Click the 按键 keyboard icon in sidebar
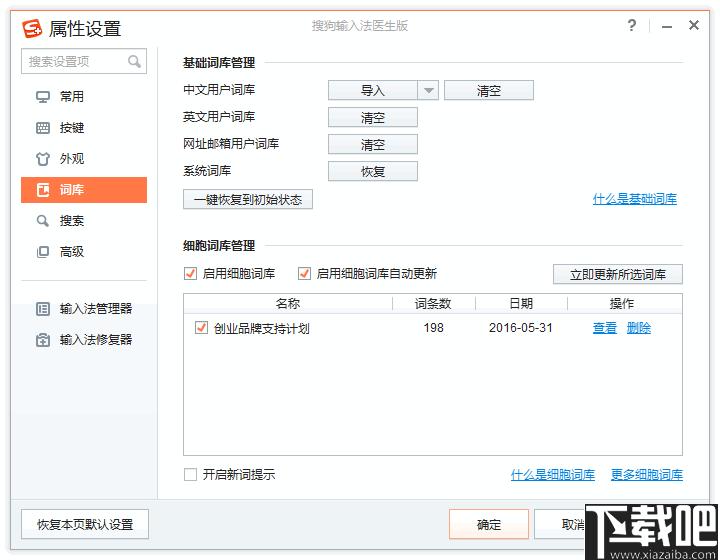 pos(43,128)
